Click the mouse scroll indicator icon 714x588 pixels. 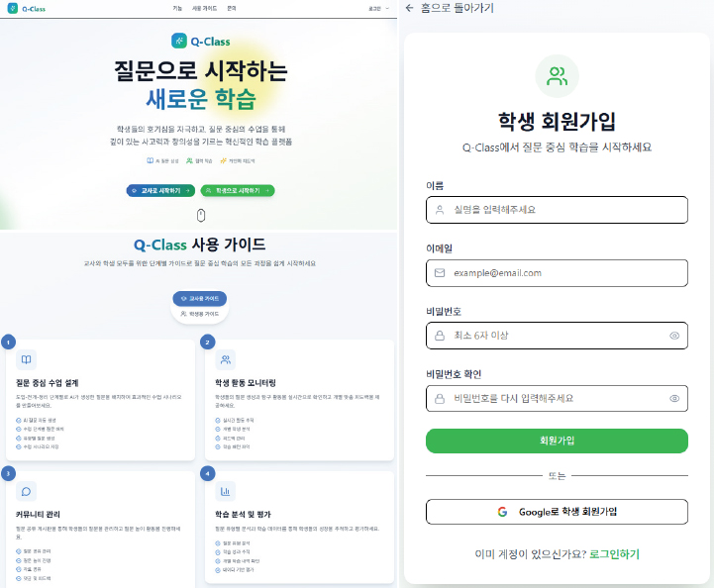201,215
